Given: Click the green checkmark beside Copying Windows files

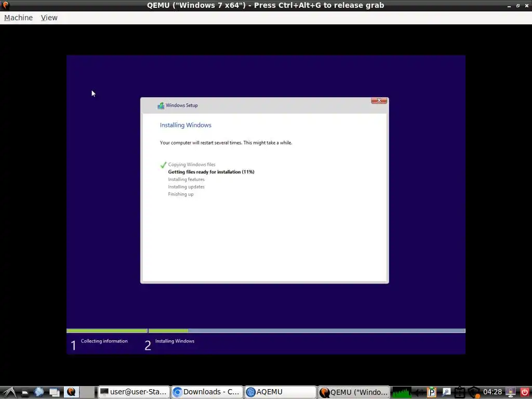Looking at the screenshot, I should (163, 165).
